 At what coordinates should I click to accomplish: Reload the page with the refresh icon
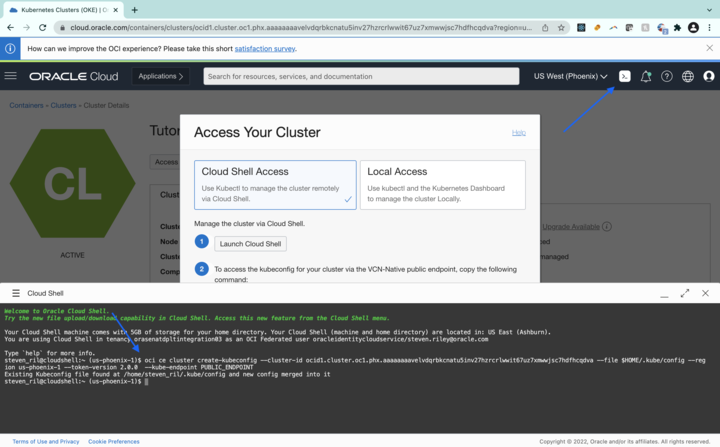tap(43, 28)
